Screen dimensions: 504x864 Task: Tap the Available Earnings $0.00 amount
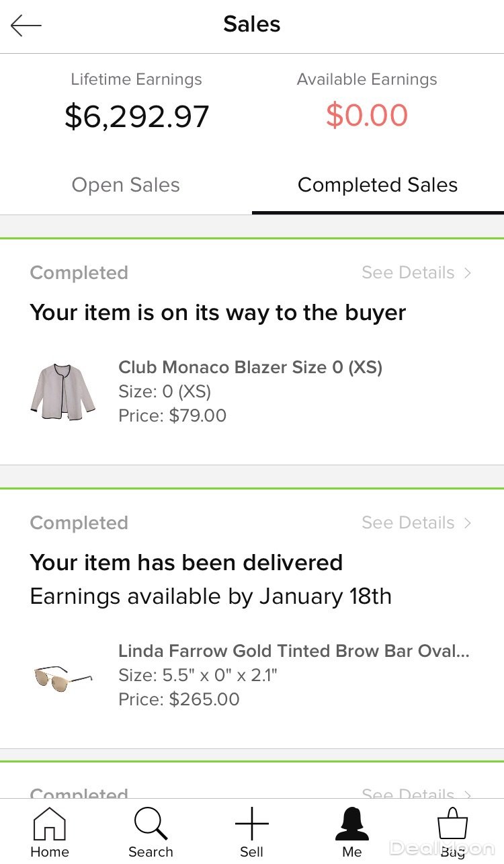(367, 116)
